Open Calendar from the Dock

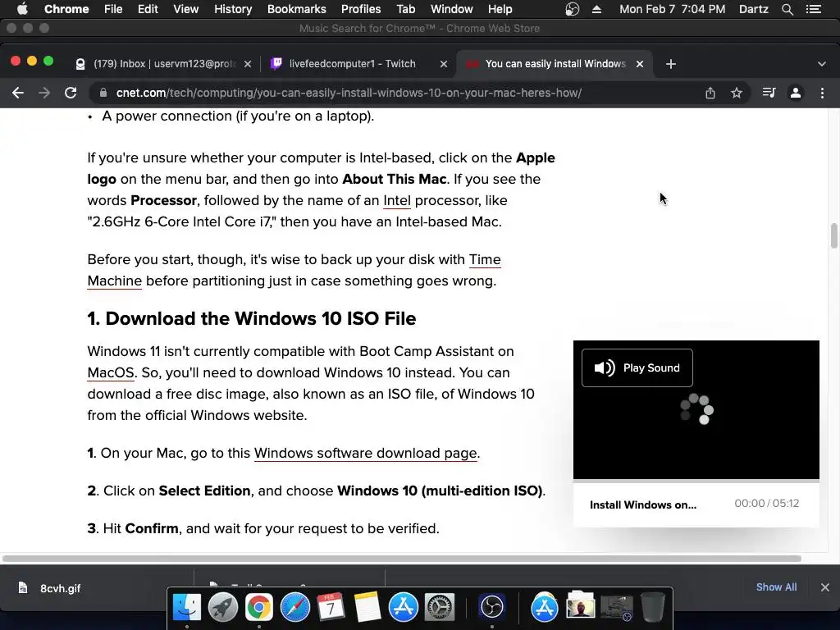(x=331, y=607)
